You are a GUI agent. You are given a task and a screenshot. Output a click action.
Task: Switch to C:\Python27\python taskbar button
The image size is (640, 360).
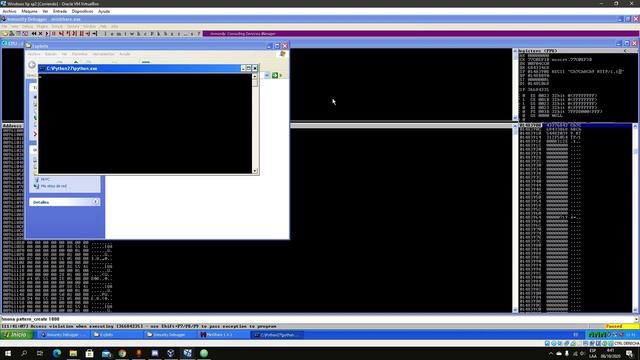[278, 335]
